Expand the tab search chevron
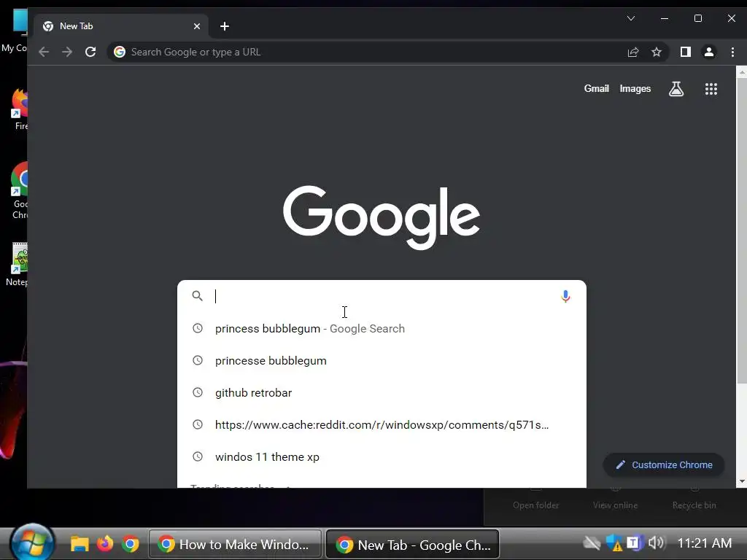747x560 pixels. tap(631, 18)
